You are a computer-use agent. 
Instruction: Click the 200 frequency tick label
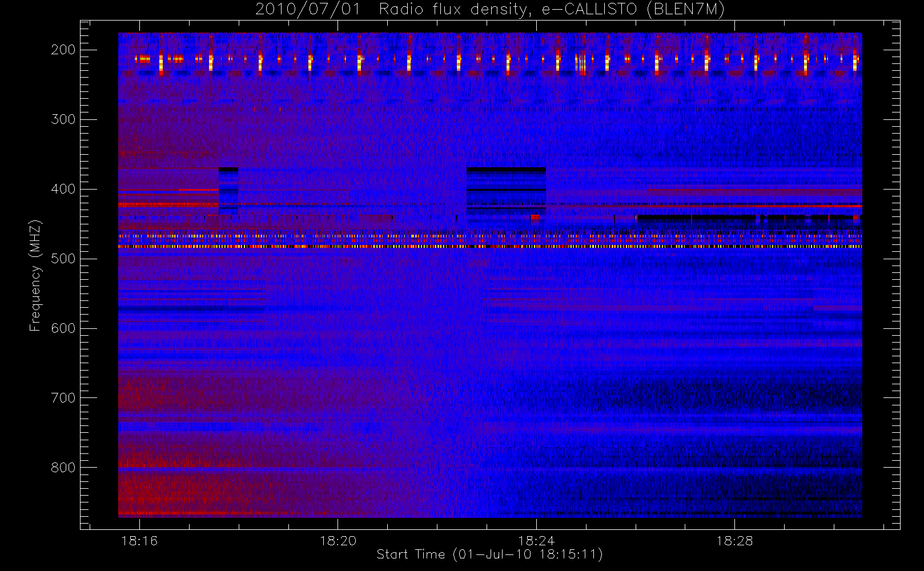tap(63, 50)
